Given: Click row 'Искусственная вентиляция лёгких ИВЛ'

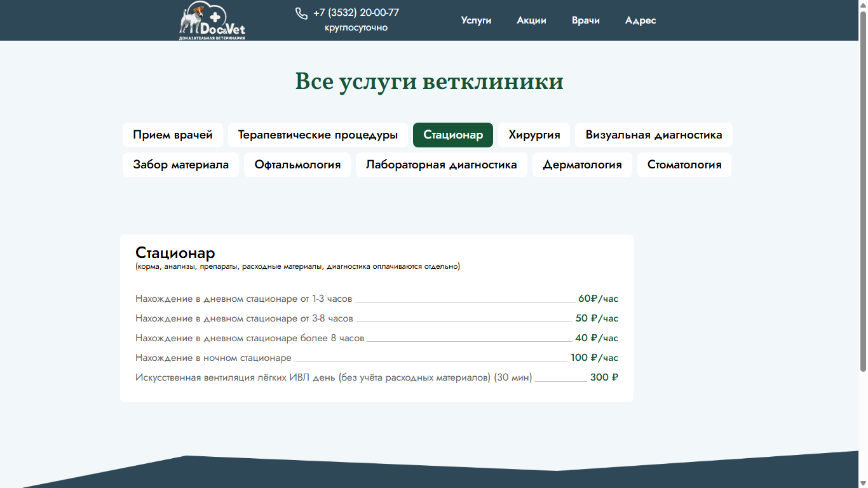Looking at the screenshot, I should pos(377,377).
